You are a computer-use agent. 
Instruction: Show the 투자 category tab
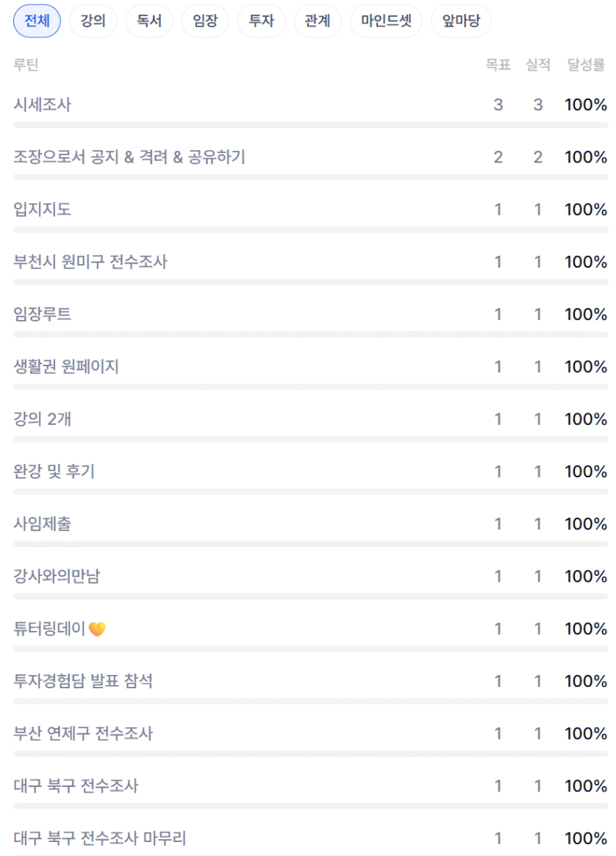coord(261,21)
